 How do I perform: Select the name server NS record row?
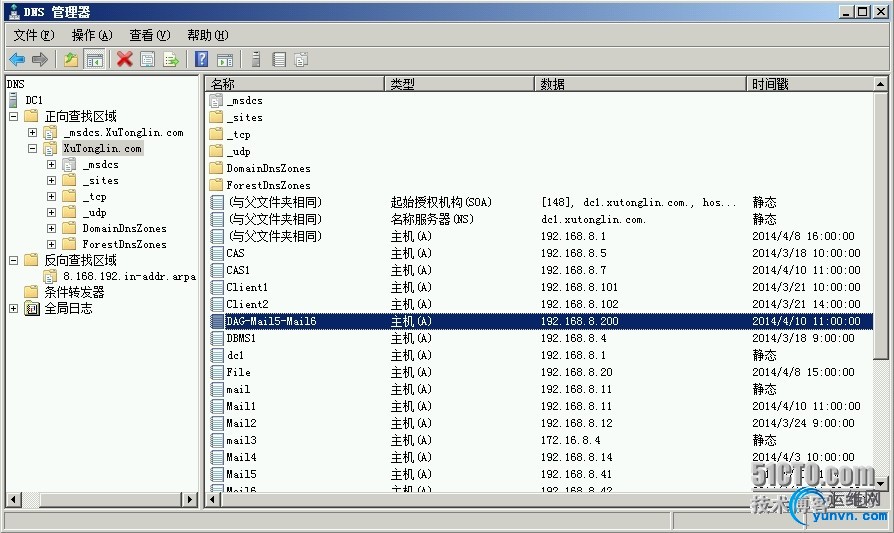541,219
